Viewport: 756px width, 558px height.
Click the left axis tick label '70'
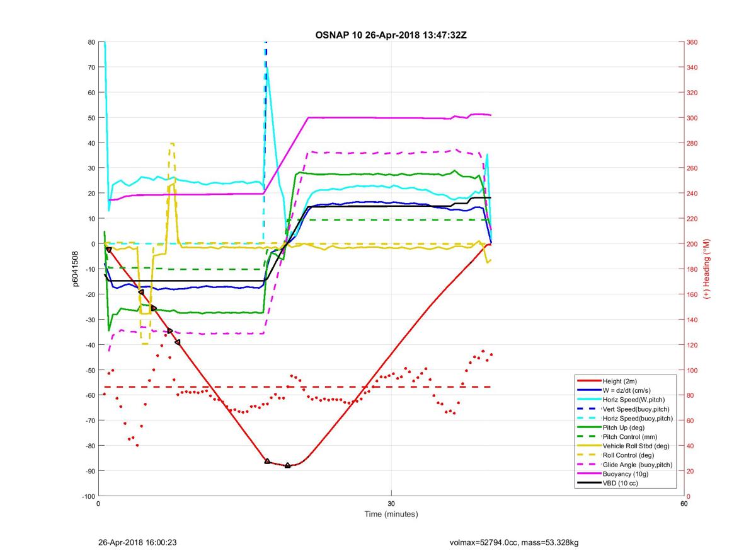pos(91,67)
